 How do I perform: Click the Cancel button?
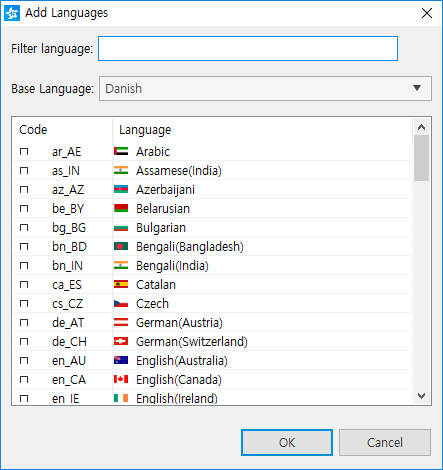click(385, 442)
